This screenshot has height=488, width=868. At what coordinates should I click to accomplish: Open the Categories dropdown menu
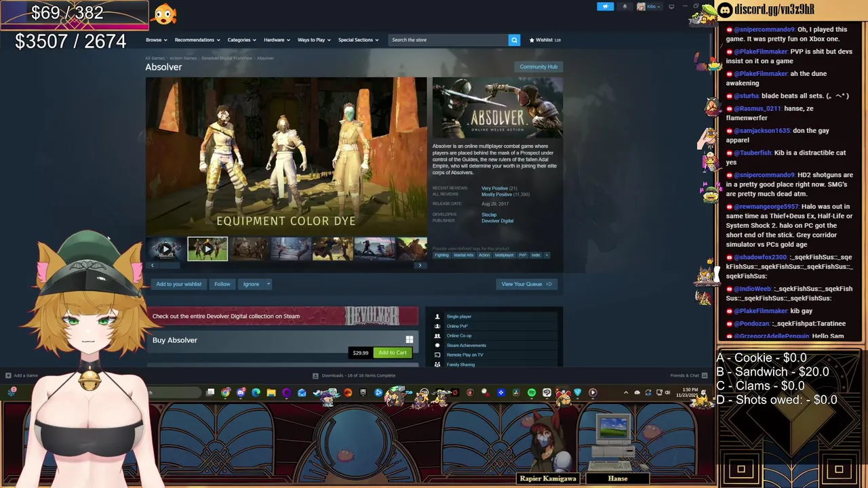tap(241, 40)
